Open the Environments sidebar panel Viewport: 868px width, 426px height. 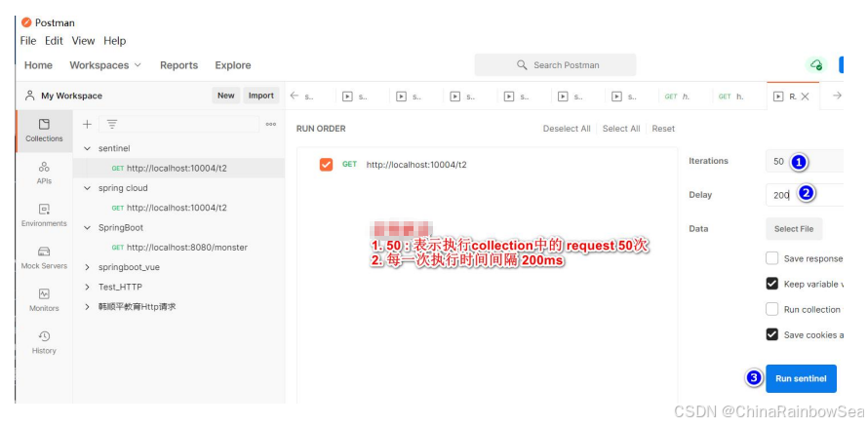tap(44, 215)
